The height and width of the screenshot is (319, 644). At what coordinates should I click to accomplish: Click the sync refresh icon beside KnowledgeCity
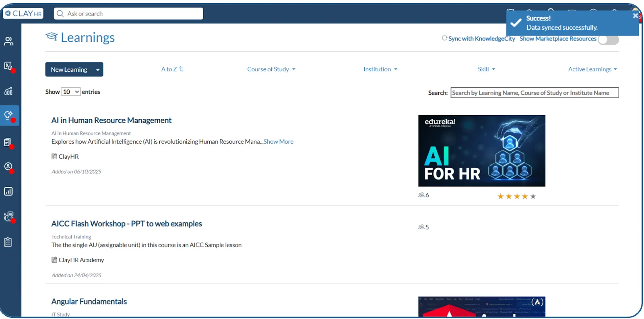click(x=444, y=38)
